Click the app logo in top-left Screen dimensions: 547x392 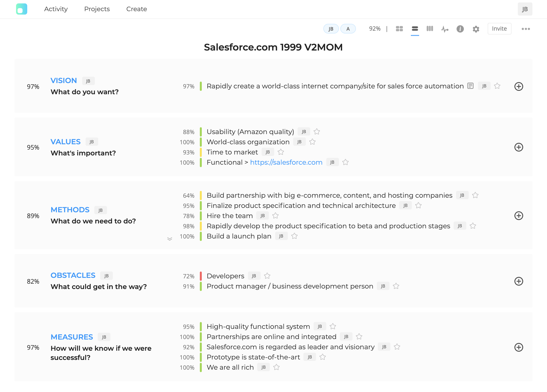(x=22, y=9)
